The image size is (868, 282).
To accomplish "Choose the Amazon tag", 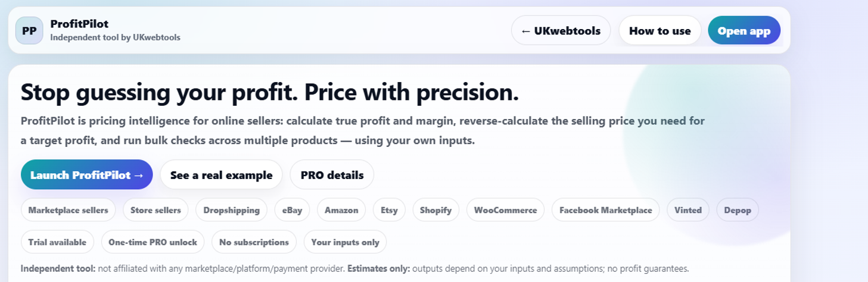I will [341, 210].
